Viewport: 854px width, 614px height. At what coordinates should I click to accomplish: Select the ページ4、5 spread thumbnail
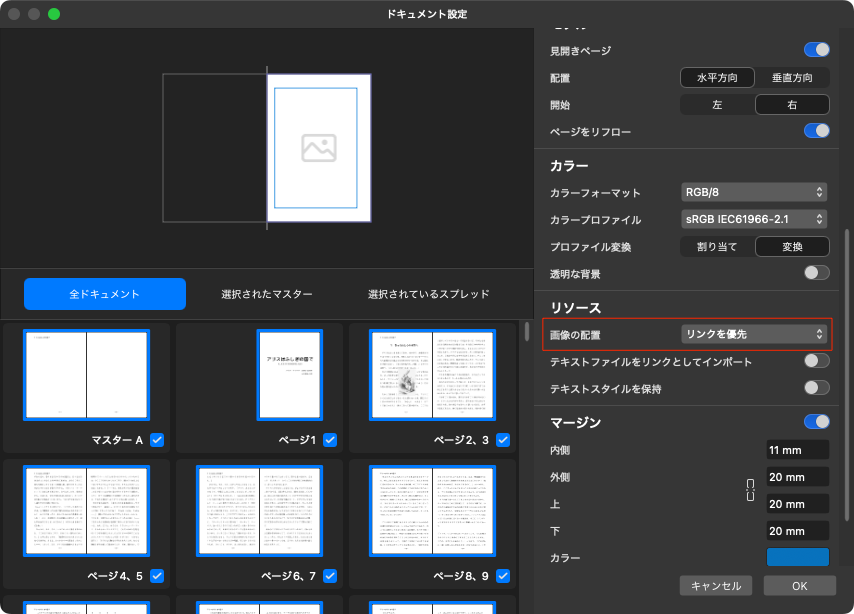coord(86,510)
